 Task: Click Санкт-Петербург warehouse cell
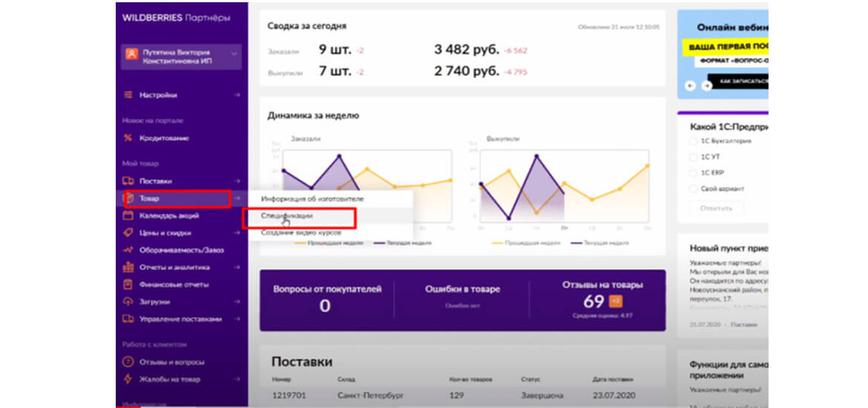(370, 396)
